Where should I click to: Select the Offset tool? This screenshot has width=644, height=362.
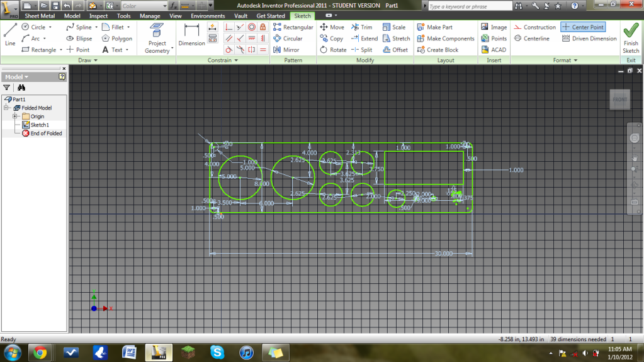[395, 50]
